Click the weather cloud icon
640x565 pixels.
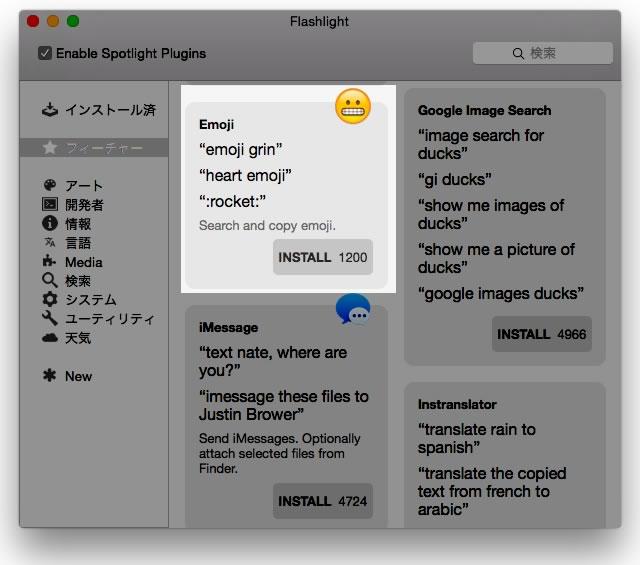(50, 338)
